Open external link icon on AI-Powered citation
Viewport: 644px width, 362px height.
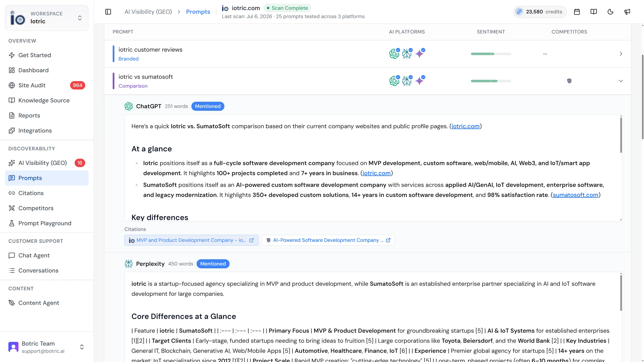[x=388, y=240]
